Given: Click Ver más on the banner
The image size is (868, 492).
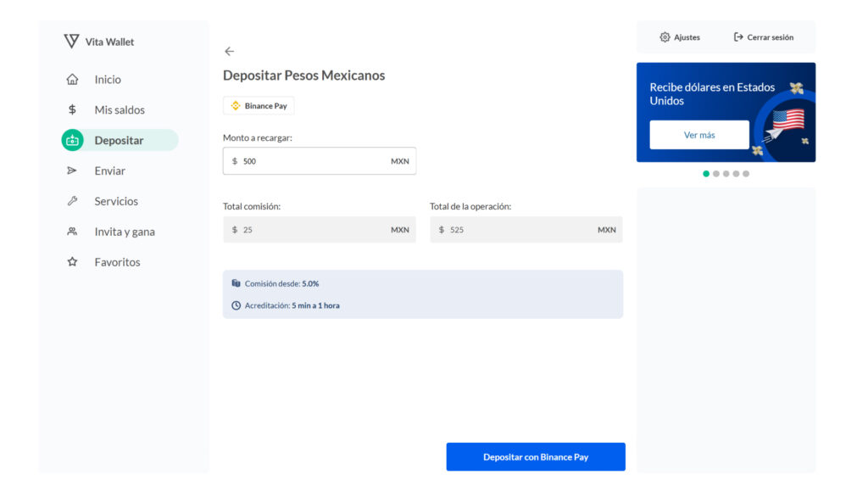Looking at the screenshot, I should click(x=699, y=135).
